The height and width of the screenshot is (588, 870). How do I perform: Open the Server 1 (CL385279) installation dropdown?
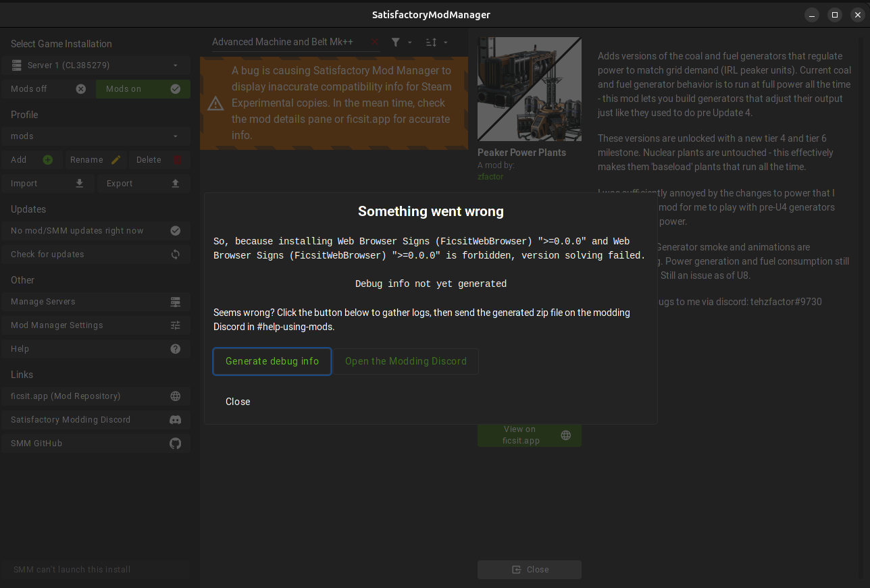click(95, 65)
